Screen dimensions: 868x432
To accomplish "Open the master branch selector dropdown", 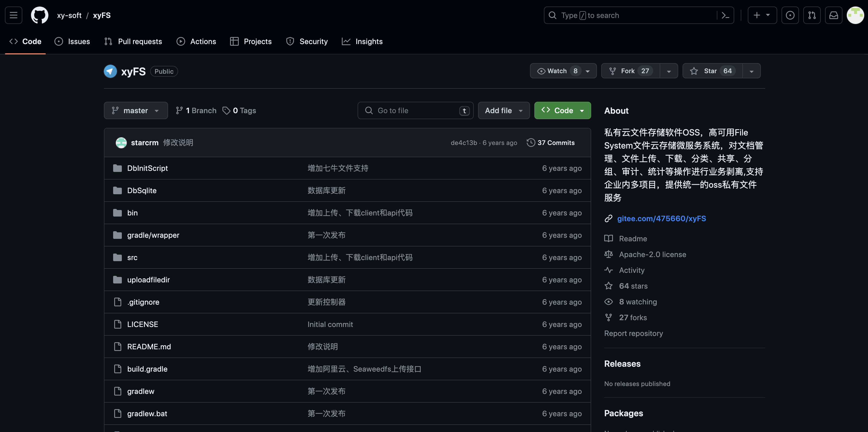I will pos(136,110).
